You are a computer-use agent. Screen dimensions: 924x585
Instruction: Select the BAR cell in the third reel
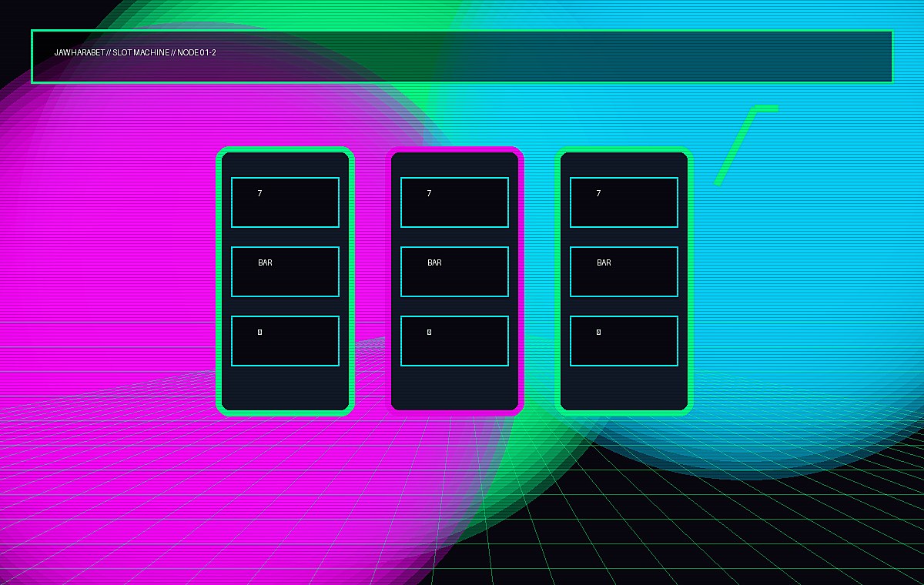click(x=624, y=272)
